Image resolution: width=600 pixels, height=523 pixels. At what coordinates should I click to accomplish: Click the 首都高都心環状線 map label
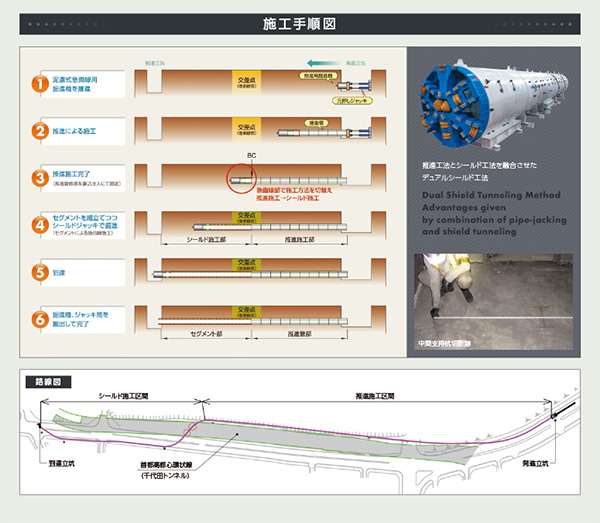[x=166, y=465]
